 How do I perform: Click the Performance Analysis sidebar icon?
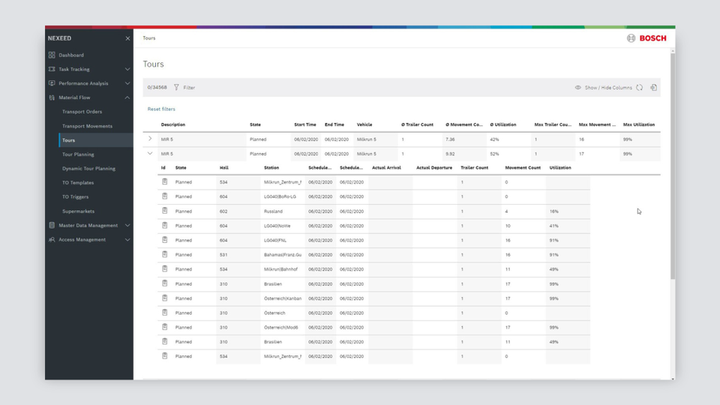tap(52, 83)
